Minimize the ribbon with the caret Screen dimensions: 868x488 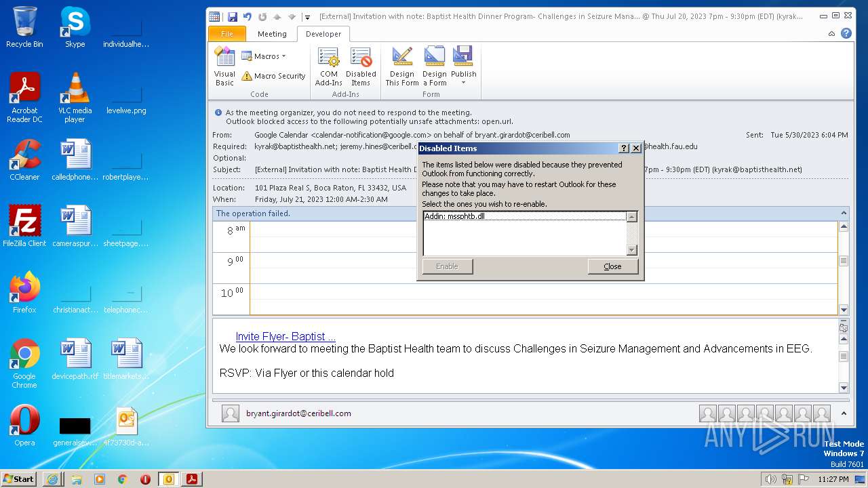pos(832,33)
